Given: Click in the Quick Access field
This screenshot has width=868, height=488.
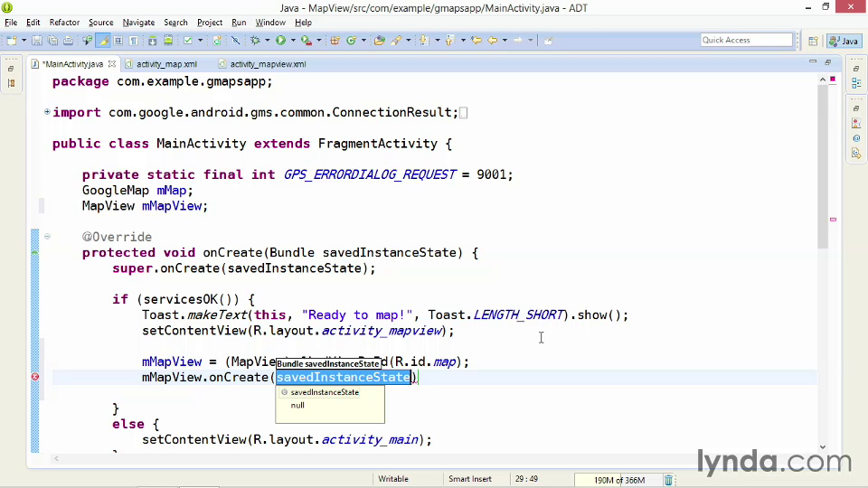Looking at the screenshot, I should (746, 40).
